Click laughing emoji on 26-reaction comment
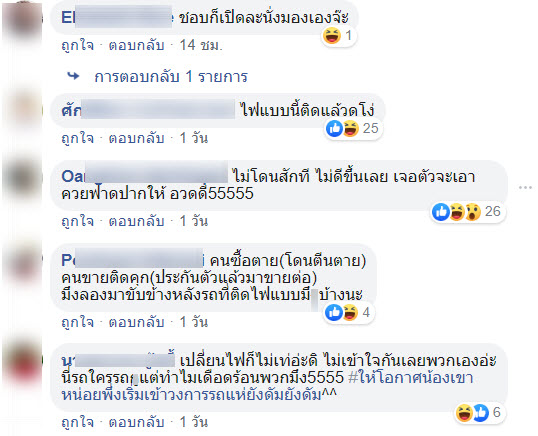The height and width of the screenshot is (436, 538). point(457,212)
